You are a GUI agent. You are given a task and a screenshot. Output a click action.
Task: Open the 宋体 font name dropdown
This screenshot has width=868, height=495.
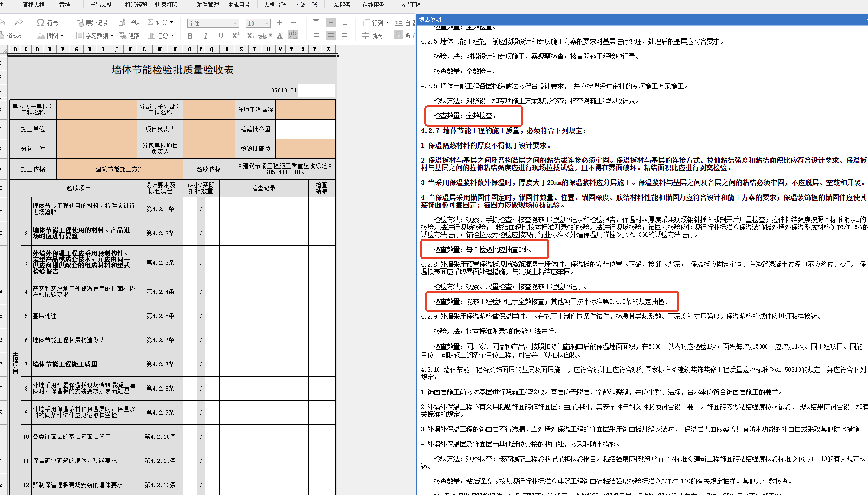click(213, 23)
